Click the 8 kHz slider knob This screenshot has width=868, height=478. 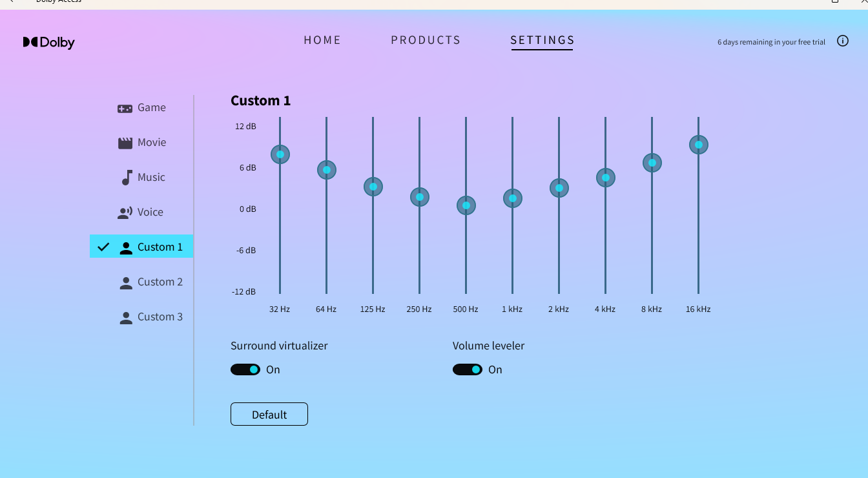click(x=652, y=162)
